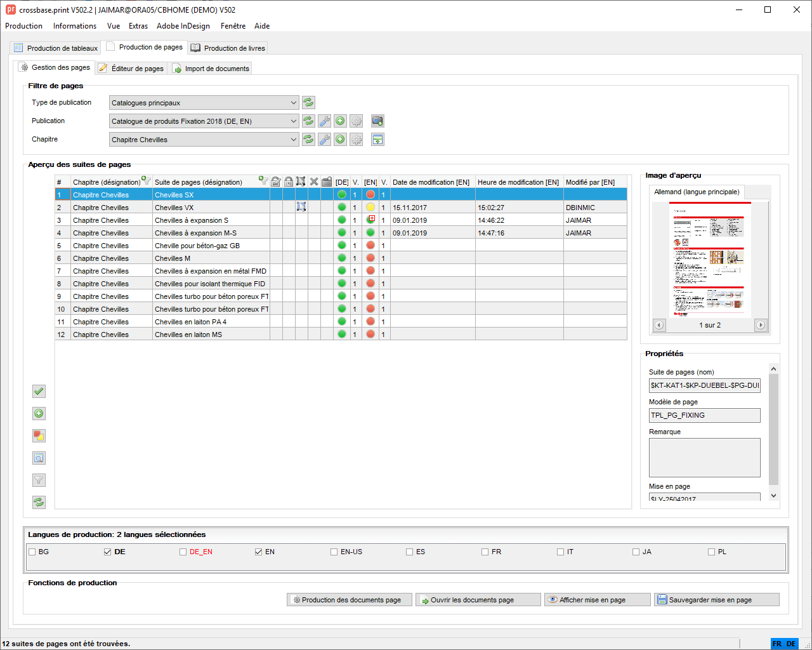This screenshot has width=812, height=650.
Task: Add new chapter with green plus
Action: [x=340, y=139]
